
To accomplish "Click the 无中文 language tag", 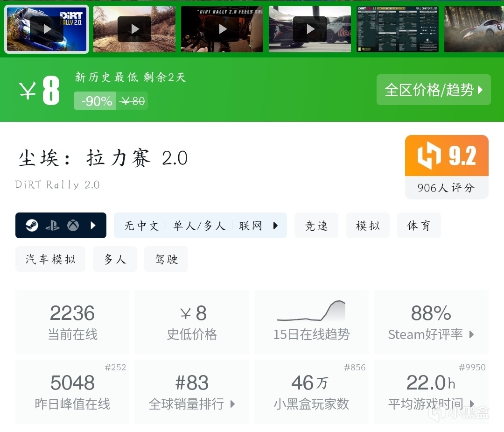I will pyautogui.click(x=141, y=226).
